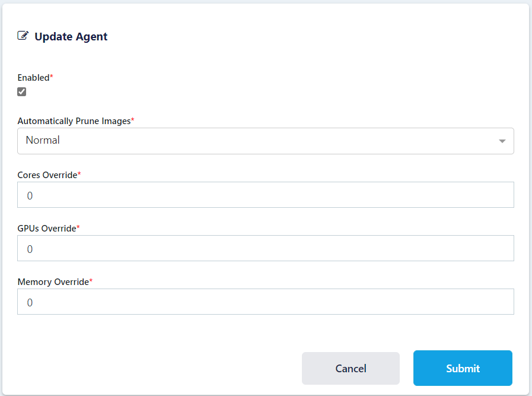Screen dimensions: 532x396
Task: Click inside the GPUs Override input field
Action: pos(266,248)
